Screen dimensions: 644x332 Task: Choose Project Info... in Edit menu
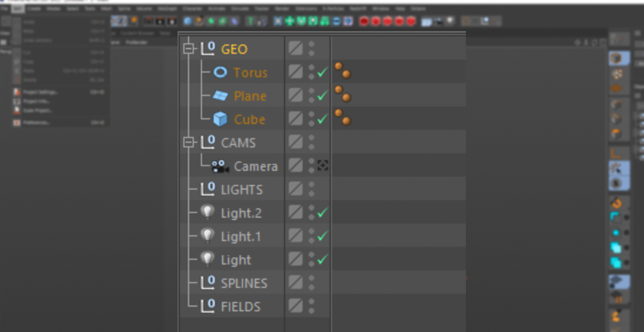pos(36,102)
